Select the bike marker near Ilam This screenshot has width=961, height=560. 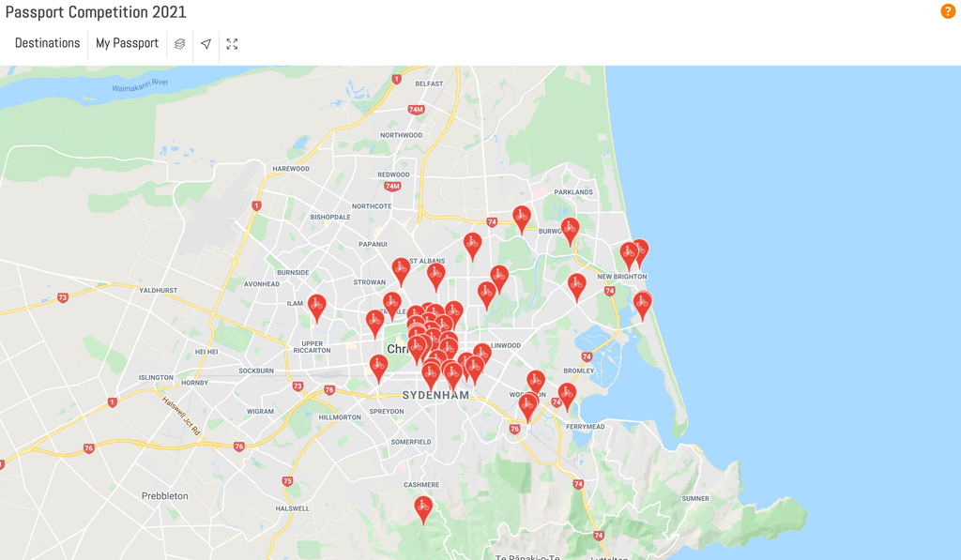tap(316, 305)
